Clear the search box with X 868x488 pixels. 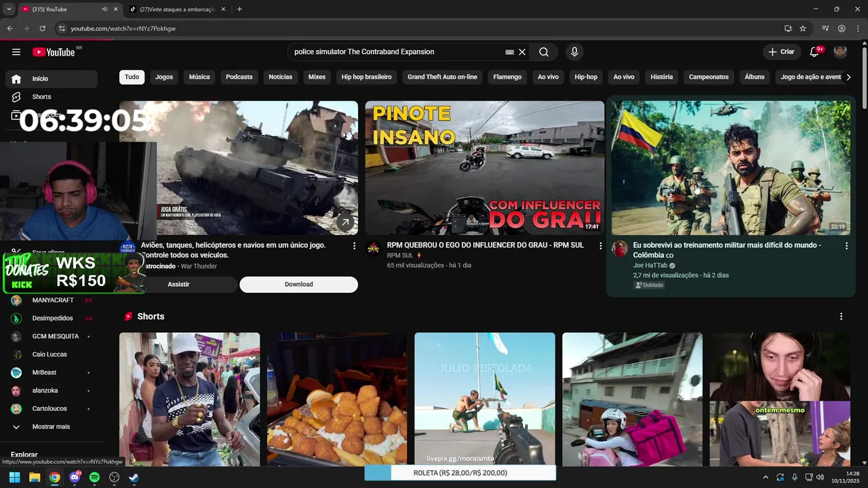(522, 52)
